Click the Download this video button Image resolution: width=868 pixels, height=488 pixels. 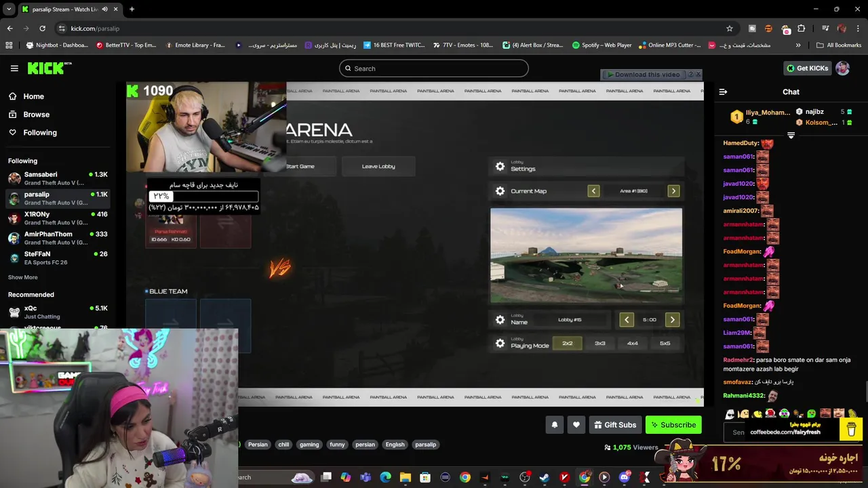click(x=643, y=75)
